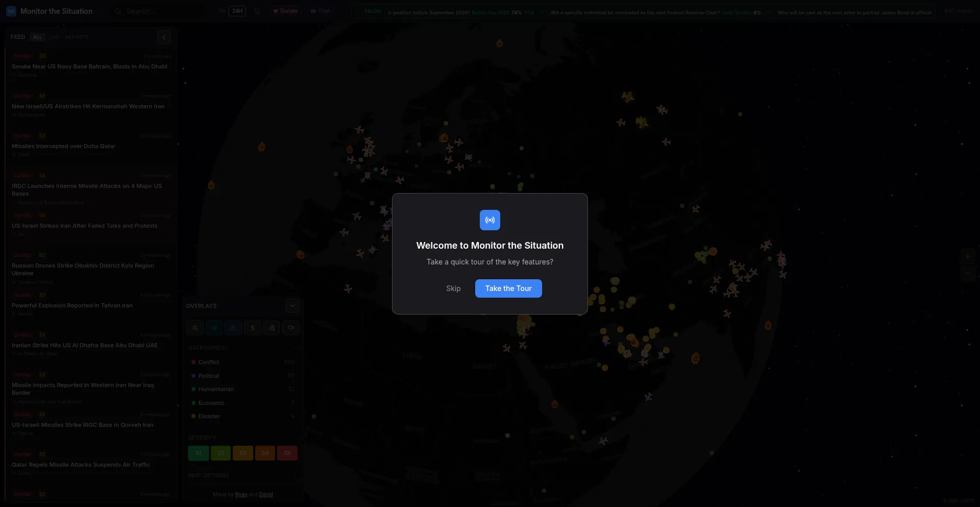Expand the Map Options section
This screenshot has width=980, height=507.
[x=243, y=475]
